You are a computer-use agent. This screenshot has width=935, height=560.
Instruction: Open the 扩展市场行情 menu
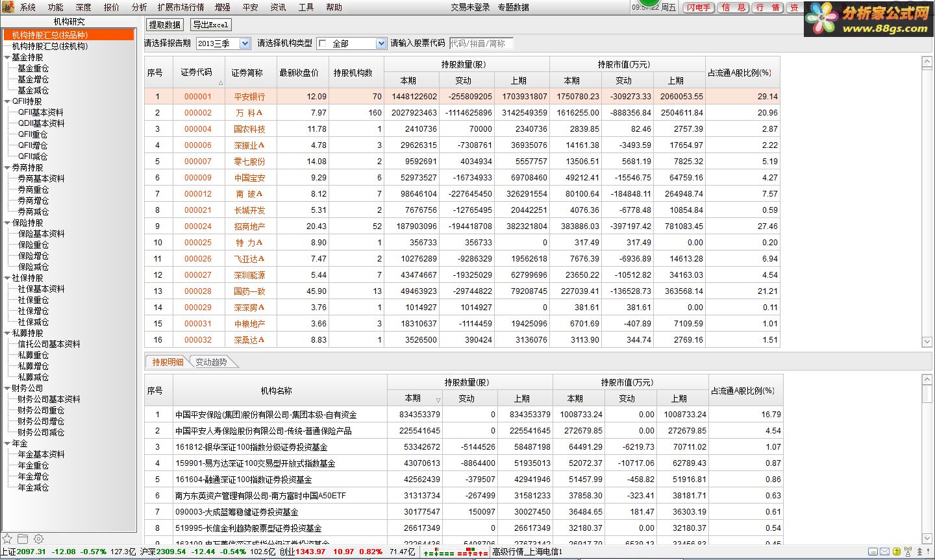point(181,7)
